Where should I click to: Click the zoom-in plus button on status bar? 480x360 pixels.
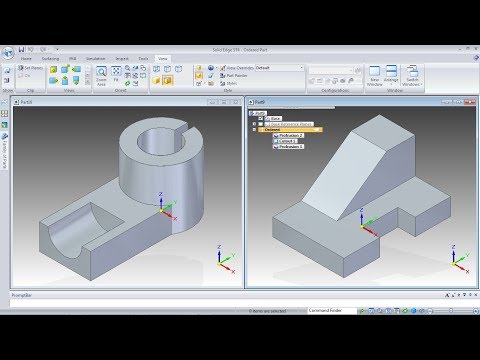click(x=475, y=311)
